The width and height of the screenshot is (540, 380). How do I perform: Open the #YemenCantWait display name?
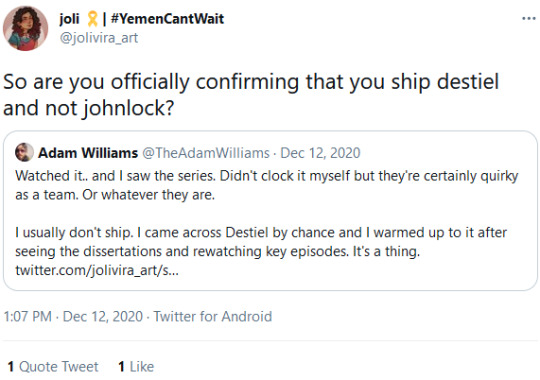coord(167,19)
